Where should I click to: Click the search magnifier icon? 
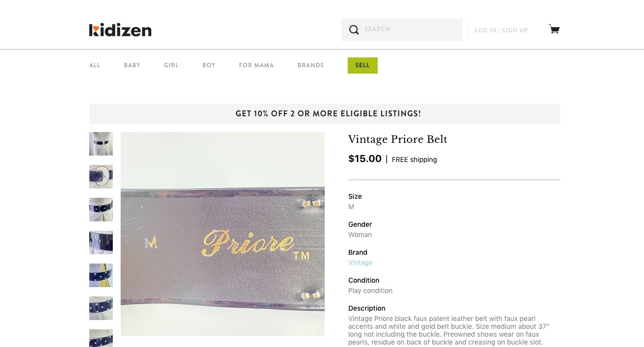pyautogui.click(x=354, y=30)
